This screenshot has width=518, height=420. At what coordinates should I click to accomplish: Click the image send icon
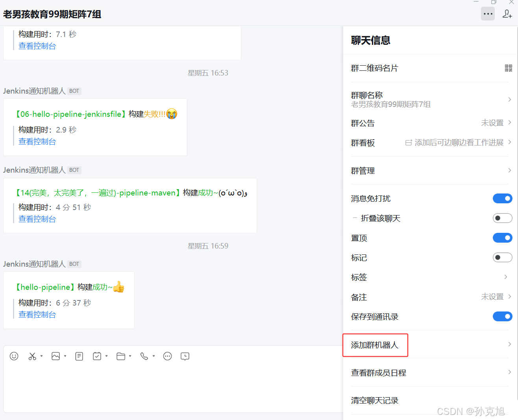pyautogui.click(x=56, y=356)
